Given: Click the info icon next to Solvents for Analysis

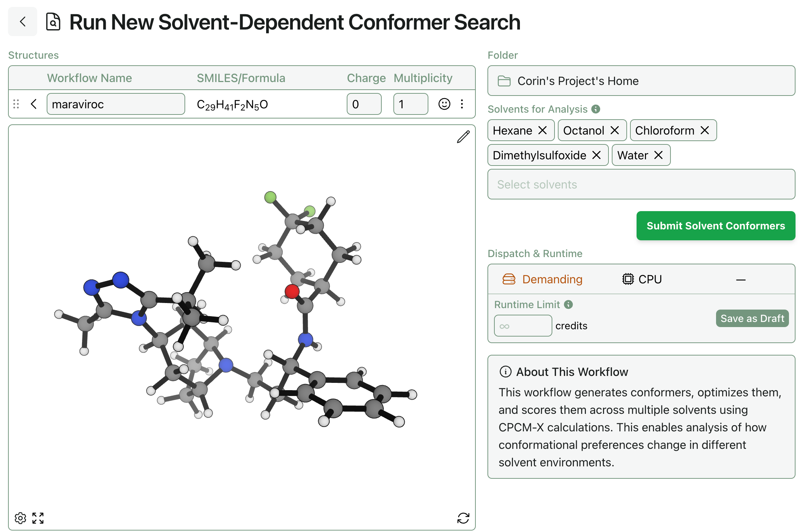Looking at the screenshot, I should click(x=596, y=109).
